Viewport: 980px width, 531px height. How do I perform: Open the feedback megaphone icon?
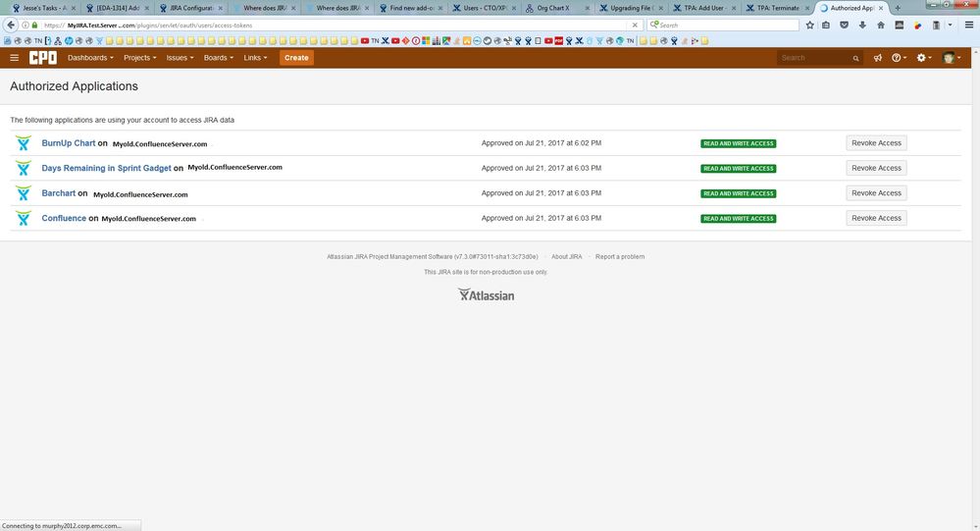(x=878, y=58)
